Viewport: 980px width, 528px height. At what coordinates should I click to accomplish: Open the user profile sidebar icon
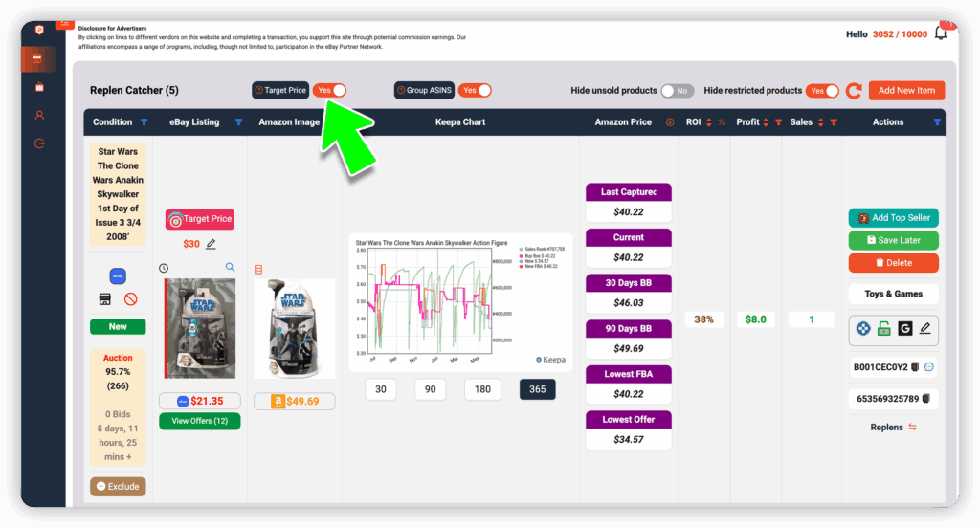[x=39, y=115]
